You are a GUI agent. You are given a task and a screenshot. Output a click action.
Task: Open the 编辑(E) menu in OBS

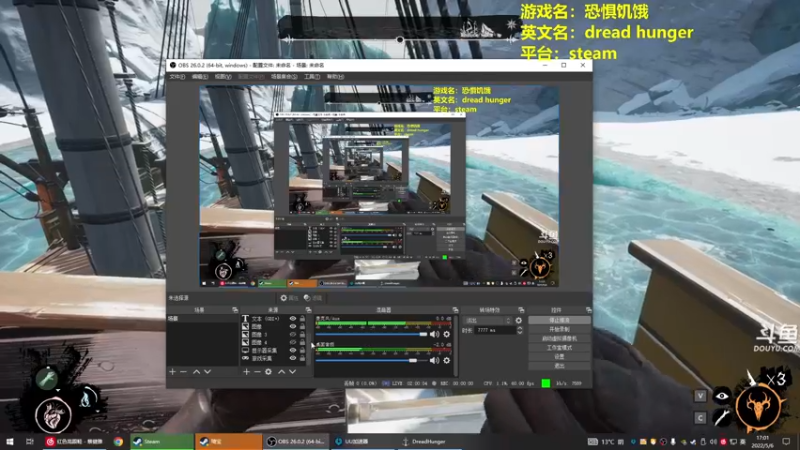[x=199, y=77]
